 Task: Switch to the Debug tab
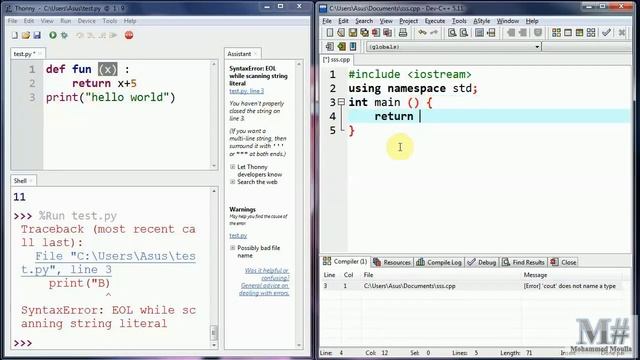click(482, 262)
